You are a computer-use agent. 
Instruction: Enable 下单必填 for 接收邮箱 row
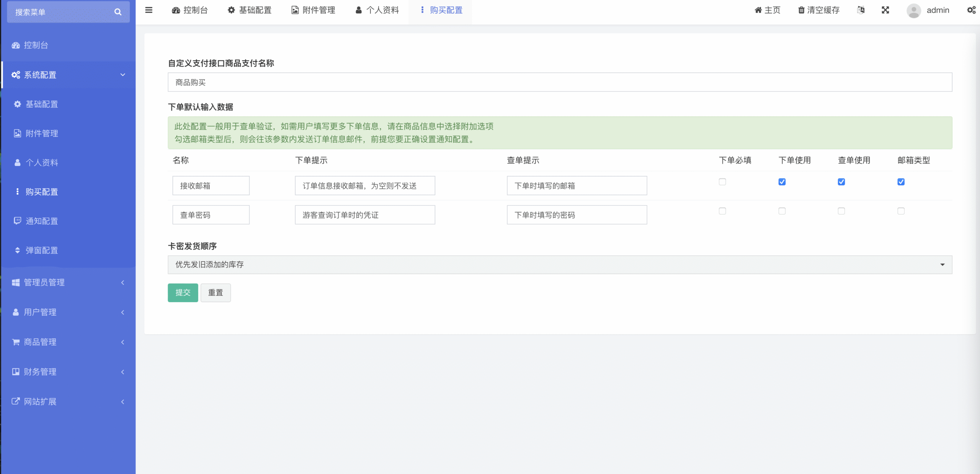tap(722, 182)
